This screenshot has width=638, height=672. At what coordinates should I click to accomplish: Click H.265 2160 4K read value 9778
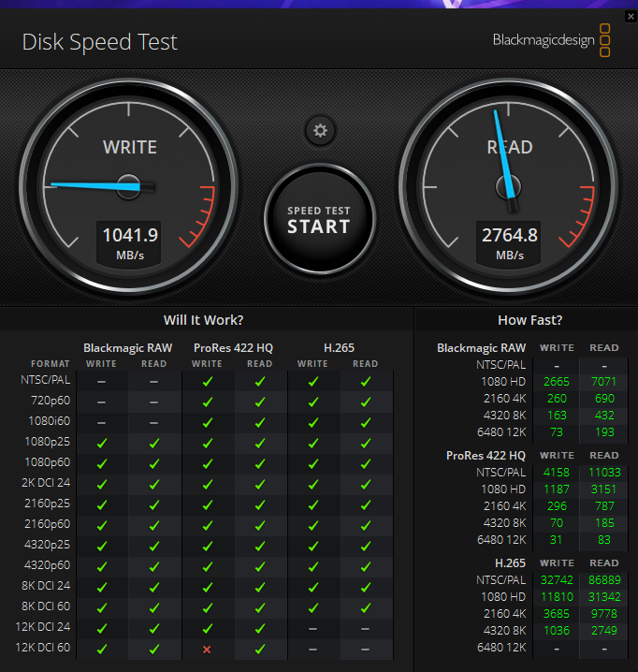pyautogui.click(x=604, y=614)
